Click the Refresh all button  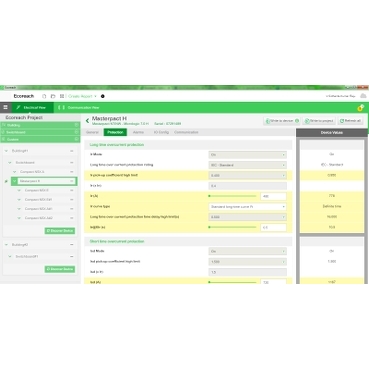[350, 121]
